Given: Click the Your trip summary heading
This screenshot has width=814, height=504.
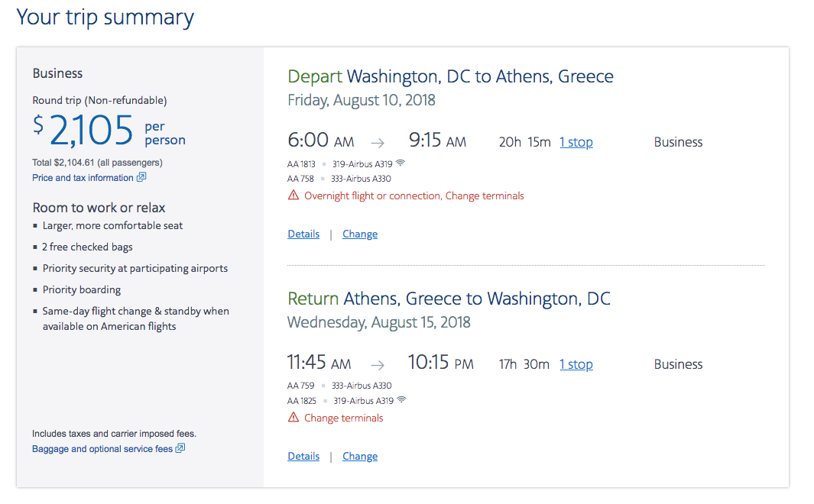Looking at the screenshot, I should click(x=105, y=18).
